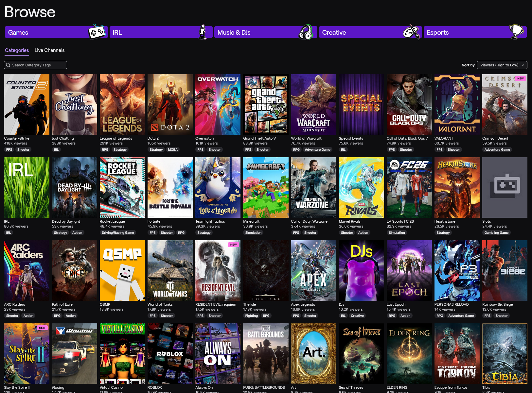The image size is (532, 393).
Task: Open the Elden Ring cover art
Action: click(409, 353)
